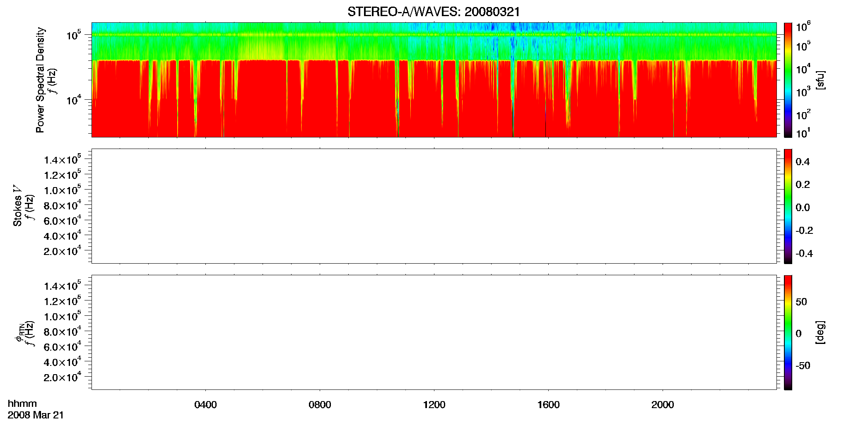Viewport: 868px width, 447px height.
Task: Click the Stokes V color bar
Action: (788, 206)
